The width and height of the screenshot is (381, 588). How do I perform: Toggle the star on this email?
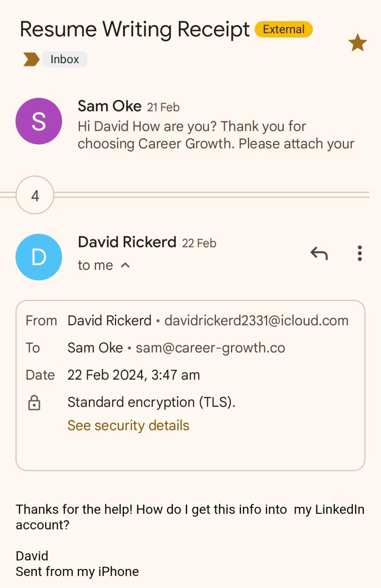(357, 43)
